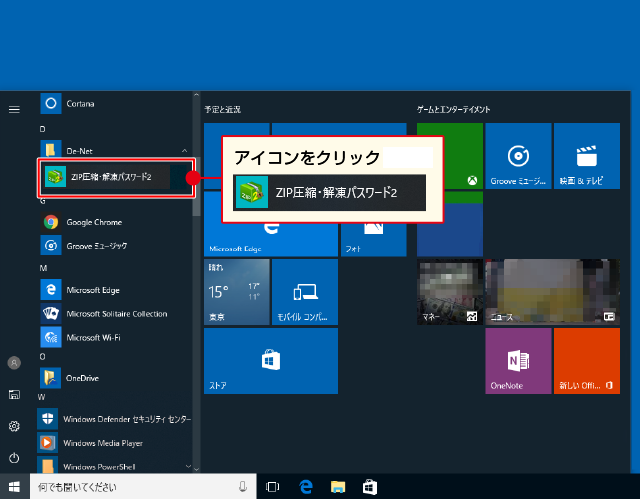Image resolution: width=640 pixels, height=499 pixels.
Task: Click the Start menu hamburger icon
Action: click(14, 109)
